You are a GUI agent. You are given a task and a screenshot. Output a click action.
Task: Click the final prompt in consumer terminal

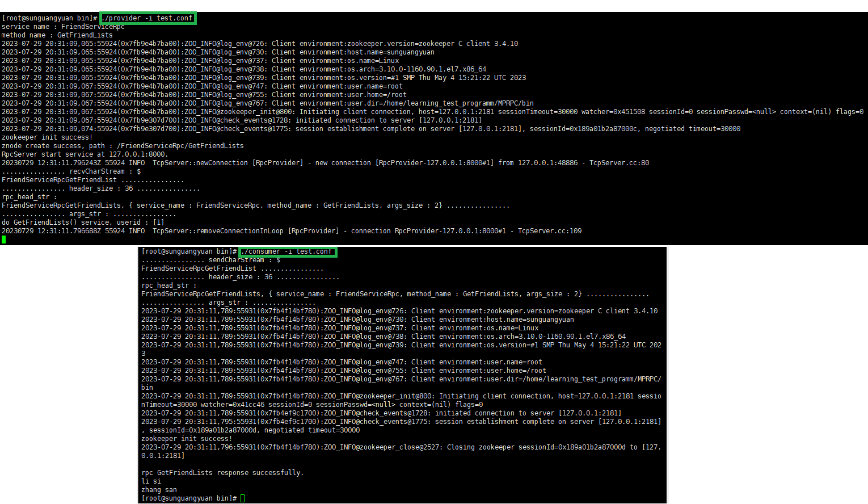tap(189, 498)
